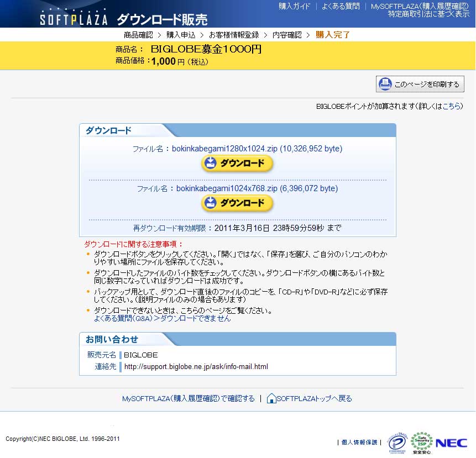The image size is (476, 458).
Task: Click the NEC logo in footer
Action: (x=451, y=443)
